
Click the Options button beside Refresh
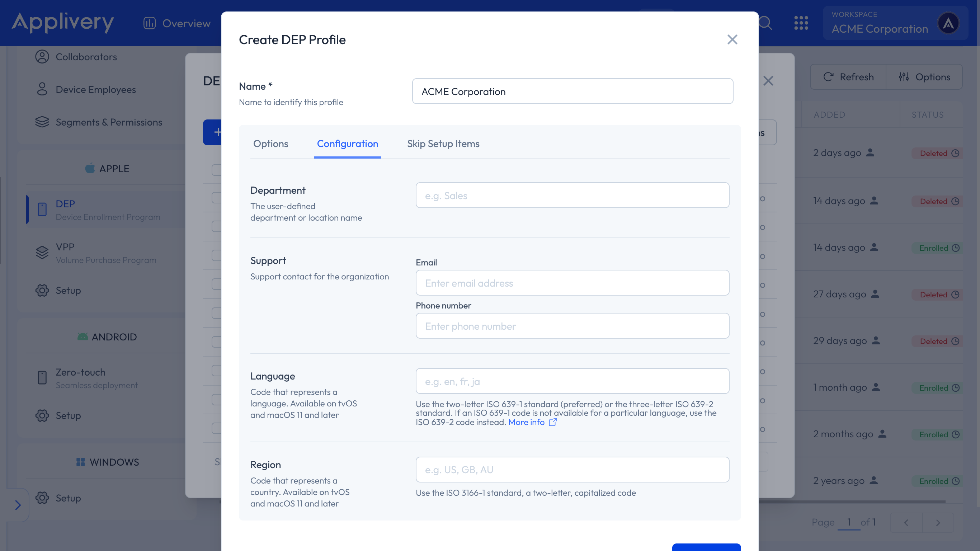[924, 77]
